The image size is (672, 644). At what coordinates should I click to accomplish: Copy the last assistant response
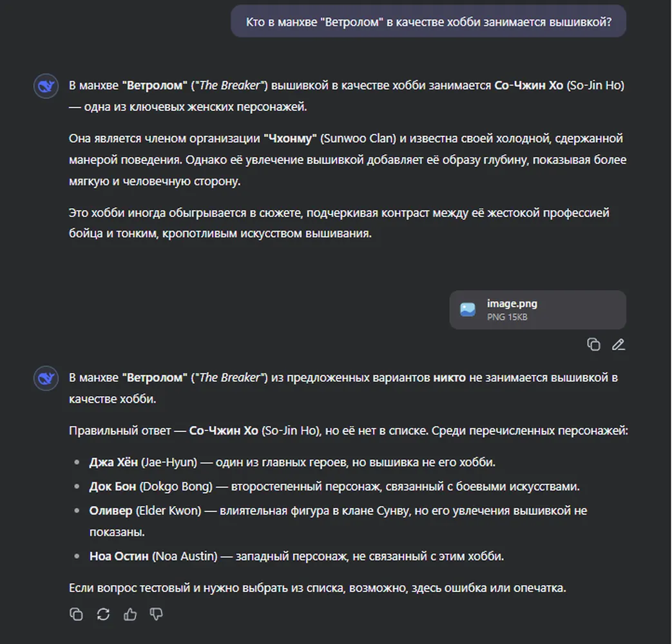pos(76,614)
